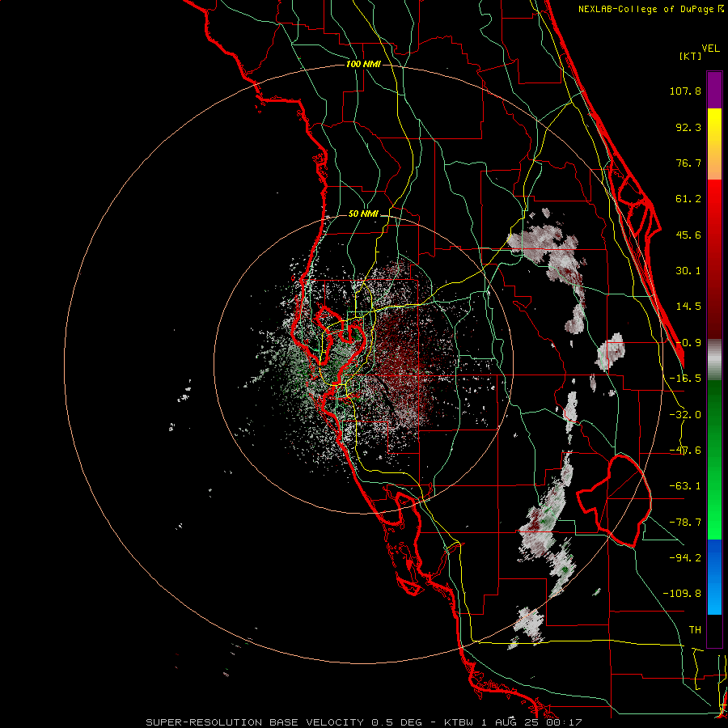The width and height of the screenshot is (728, 728).
Task: Click the 100 NMI range ring label
Action: (x=363, y=64)
